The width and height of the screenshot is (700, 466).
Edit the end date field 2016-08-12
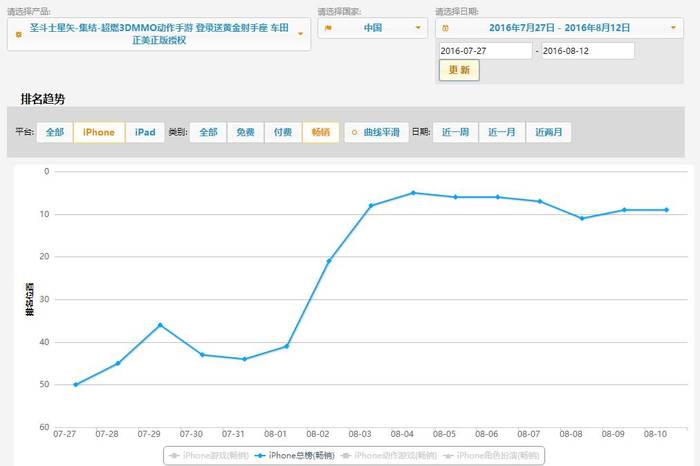(x=588, y=51)
